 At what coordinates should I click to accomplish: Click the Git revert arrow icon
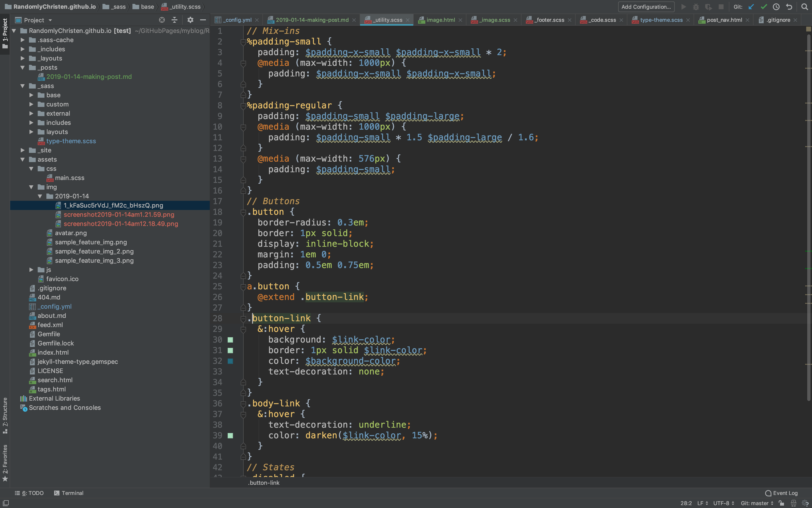pos(789,7)
